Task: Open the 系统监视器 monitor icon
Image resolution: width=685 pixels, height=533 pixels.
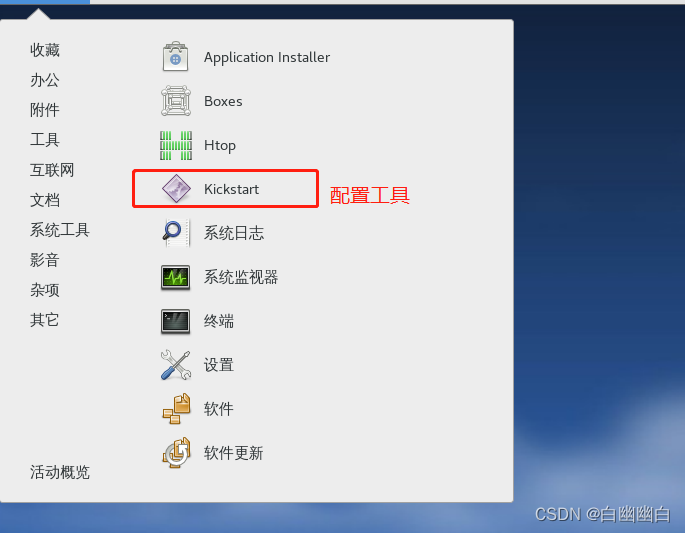Action: pos(176,277)
